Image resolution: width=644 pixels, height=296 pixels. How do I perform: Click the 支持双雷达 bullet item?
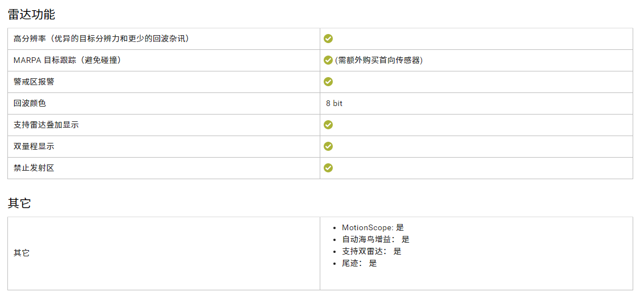(371, 251)
